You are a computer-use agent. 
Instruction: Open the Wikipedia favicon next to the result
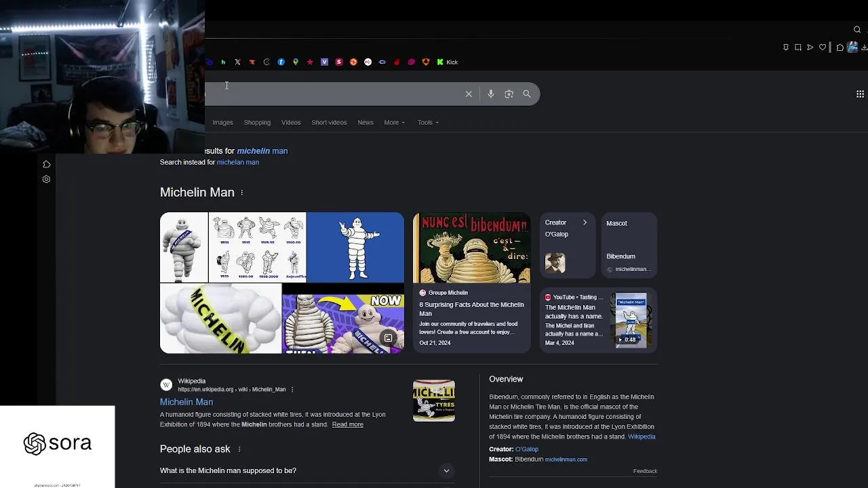pos(166,385)
